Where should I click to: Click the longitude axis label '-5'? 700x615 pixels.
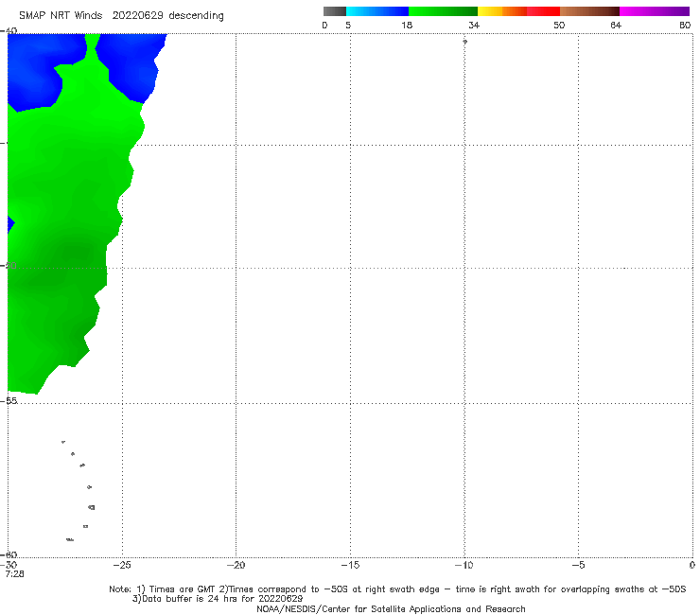tap(578, 565)
